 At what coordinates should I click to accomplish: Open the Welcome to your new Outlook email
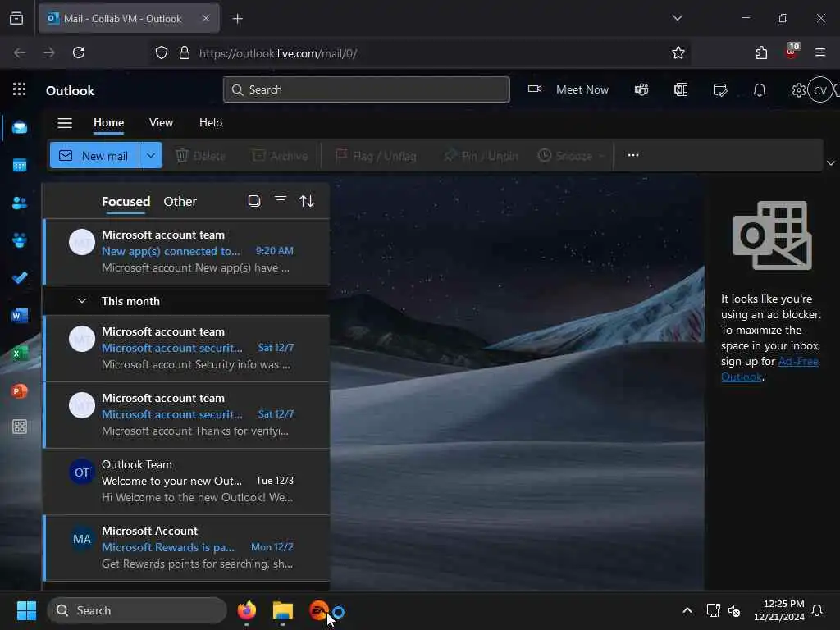pyautogui.click(x=186, y=481)
